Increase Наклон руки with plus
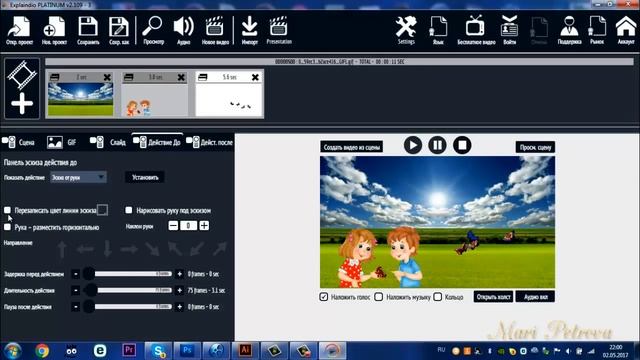The height and width of the screenshot is (360, 640). point(204,226)
